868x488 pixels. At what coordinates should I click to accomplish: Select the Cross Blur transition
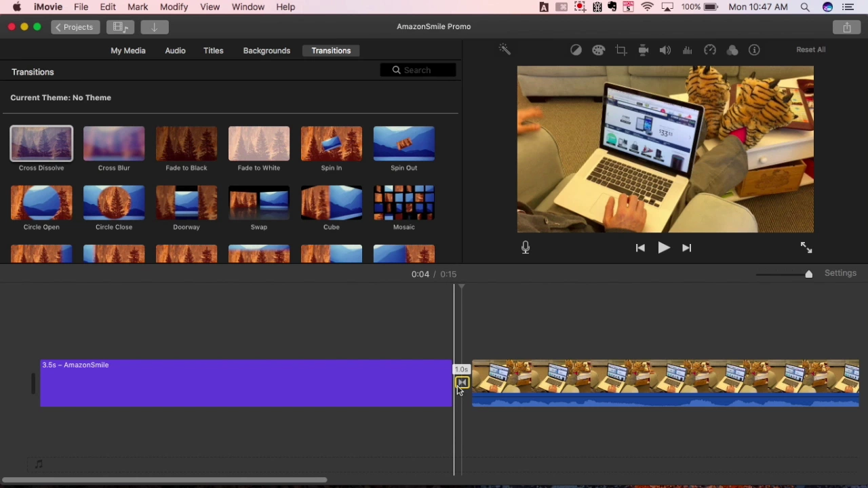click(114, 144)
